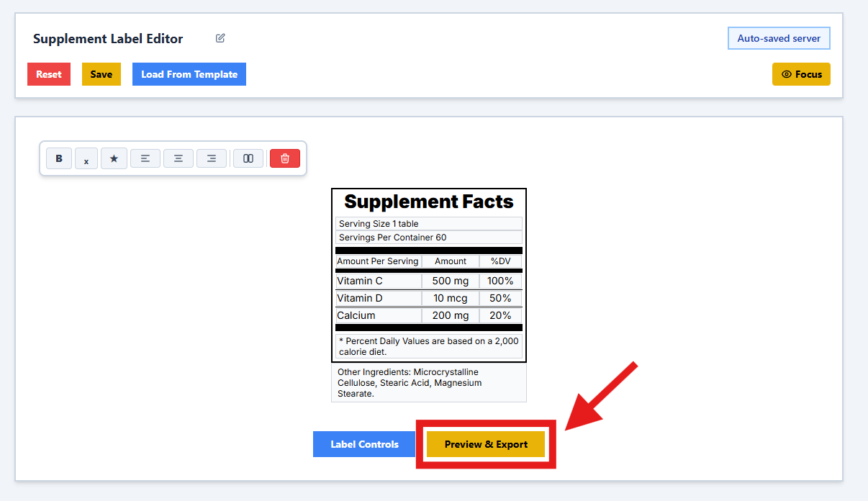Screen dimensions: 868x501
Task: Toggle Focus mode
Action: coord(801,74)
